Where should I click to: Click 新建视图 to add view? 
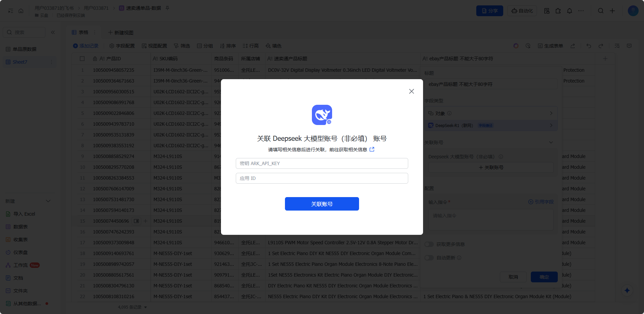point(121,32)
